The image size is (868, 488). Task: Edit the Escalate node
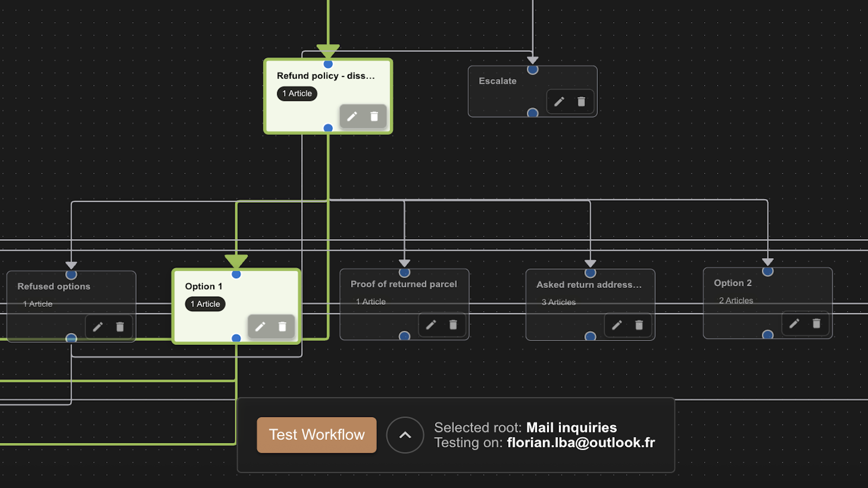(x=559, y=101)
